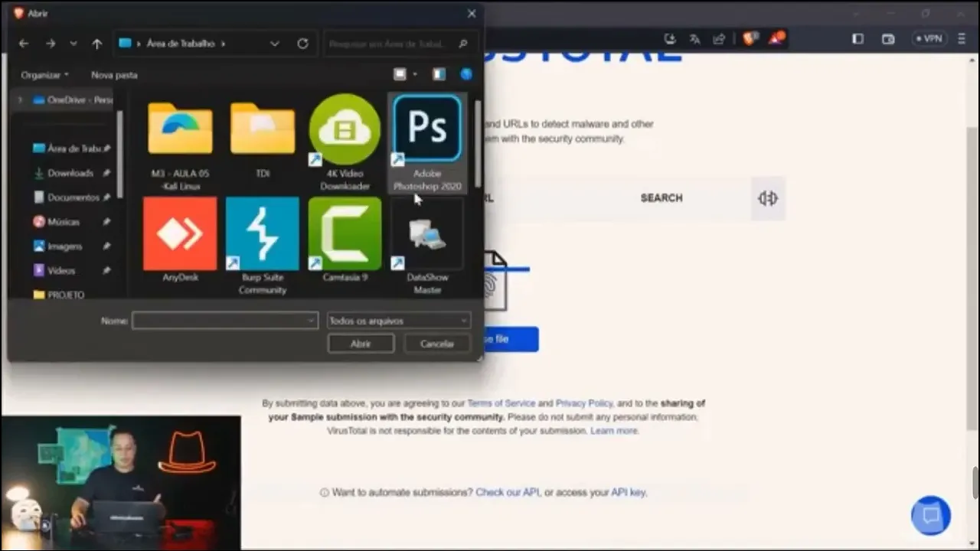The width and height of the screenshot is (980, 551).
Task: Click the share page icon in address bar
Action: click(719, 38)
